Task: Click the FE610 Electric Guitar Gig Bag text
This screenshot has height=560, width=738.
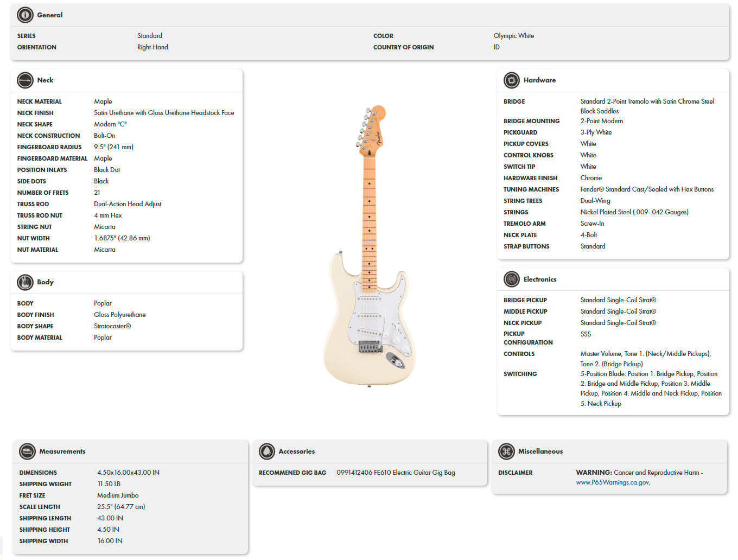Action: point(396,472)
